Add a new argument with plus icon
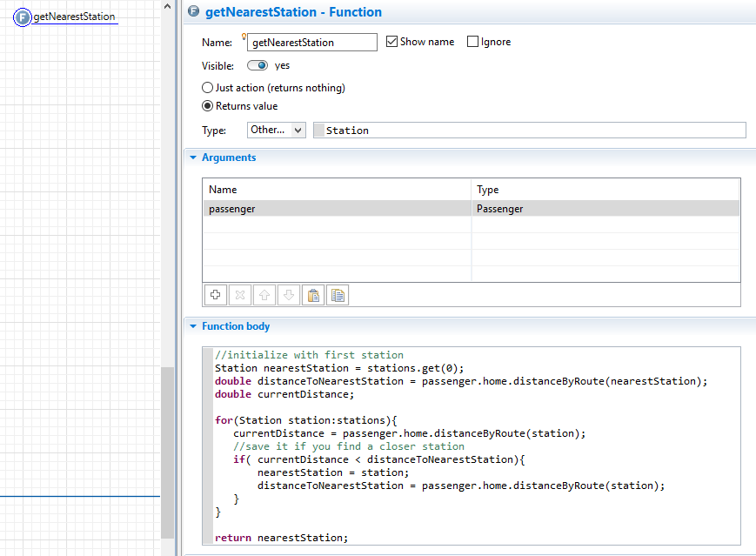 coord(215,295)
